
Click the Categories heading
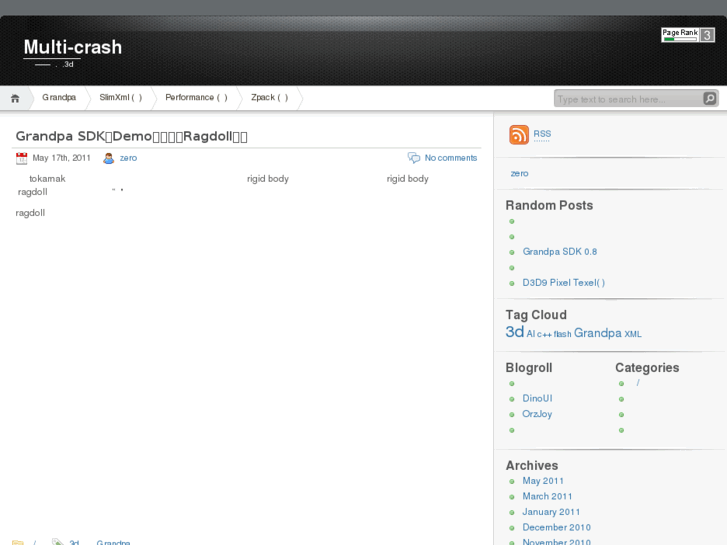click(x=647, y=368)
